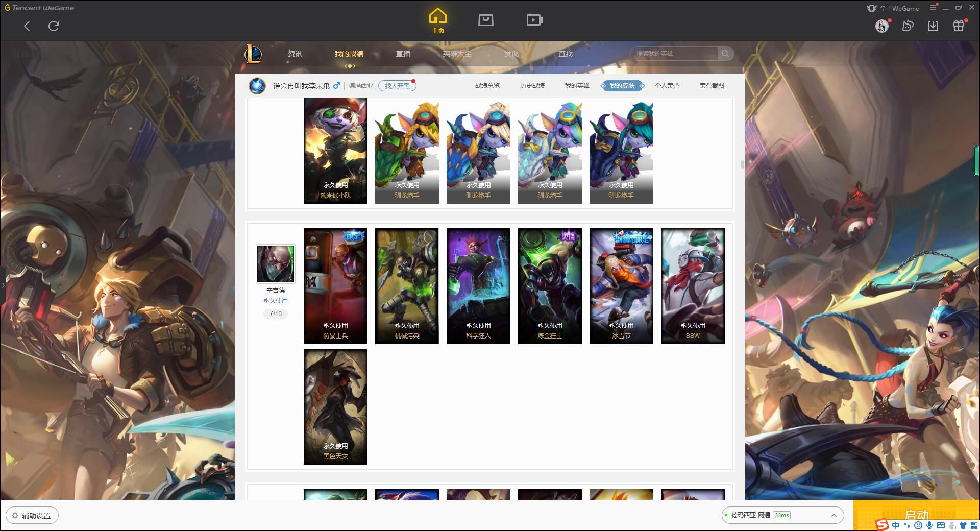This screenshot has height=531, width=980.
Task: Open the IME skin shirt icon
Action: (x=963, y=525)
